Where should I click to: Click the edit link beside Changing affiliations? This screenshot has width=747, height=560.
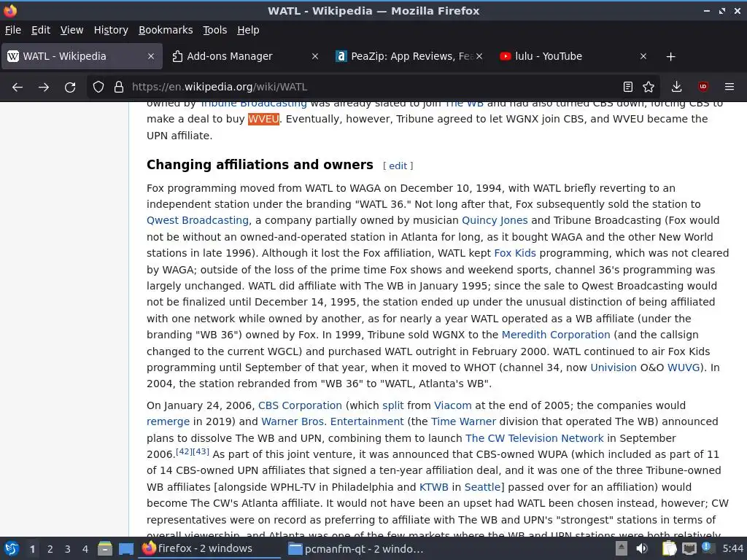pyautogui.click(x=398, y=166)
